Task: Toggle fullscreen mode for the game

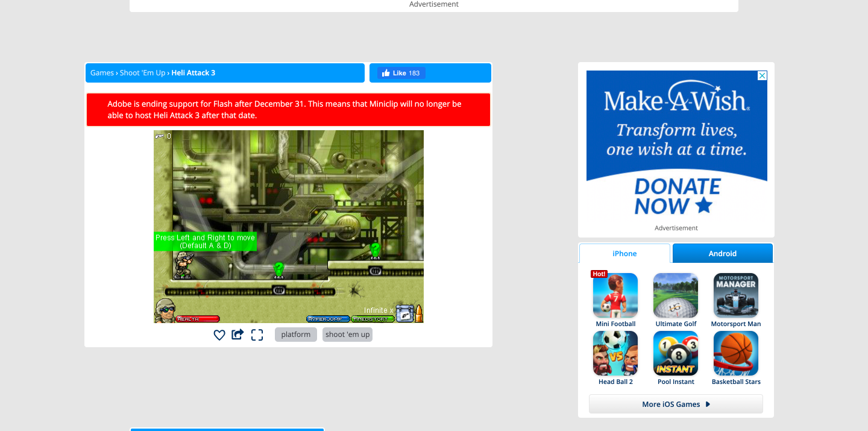Action: point(257,335)
